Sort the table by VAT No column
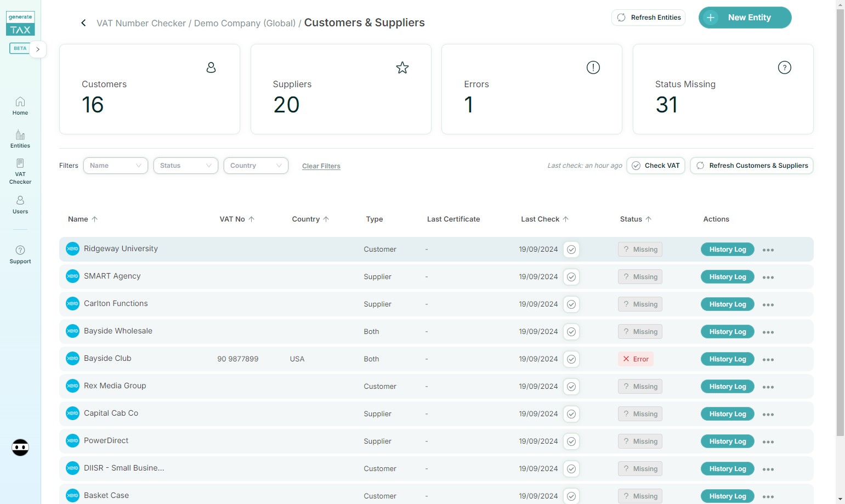This screenshot has width=845, height=504. [237, 219]
